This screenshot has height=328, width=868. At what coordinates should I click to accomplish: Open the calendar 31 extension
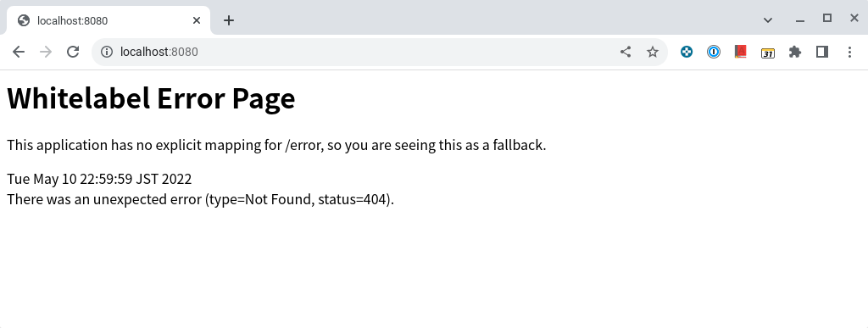tap(768, 53)
